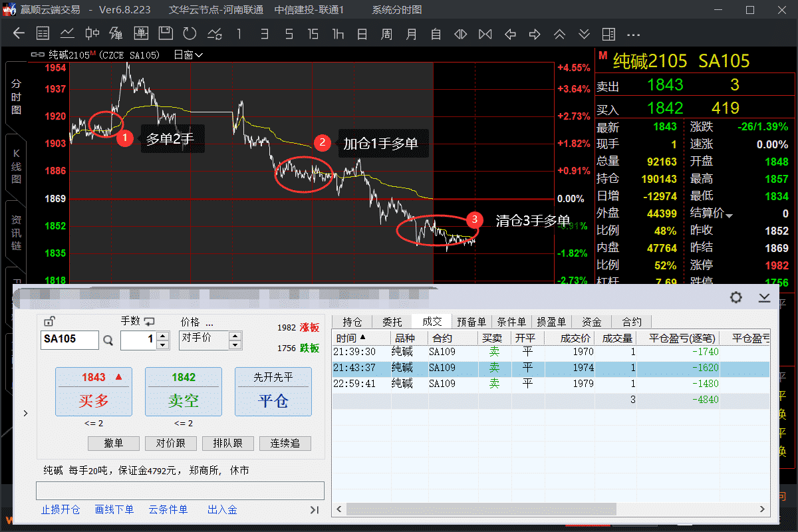Viewport: 798px width, 532px height.
Task: Toggle the split-panel layout icon
Action: 608,34
